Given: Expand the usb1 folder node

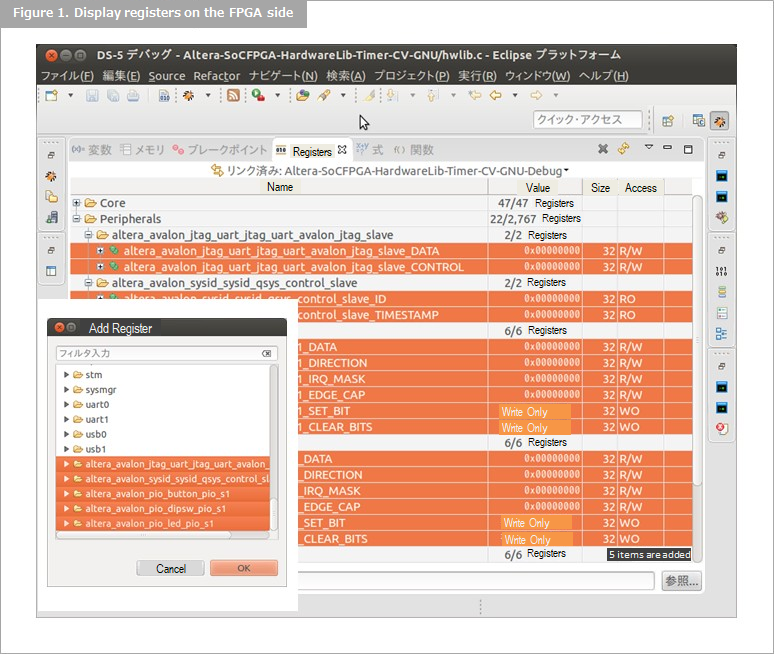Looking at the screenshot, I should (66, 449).
